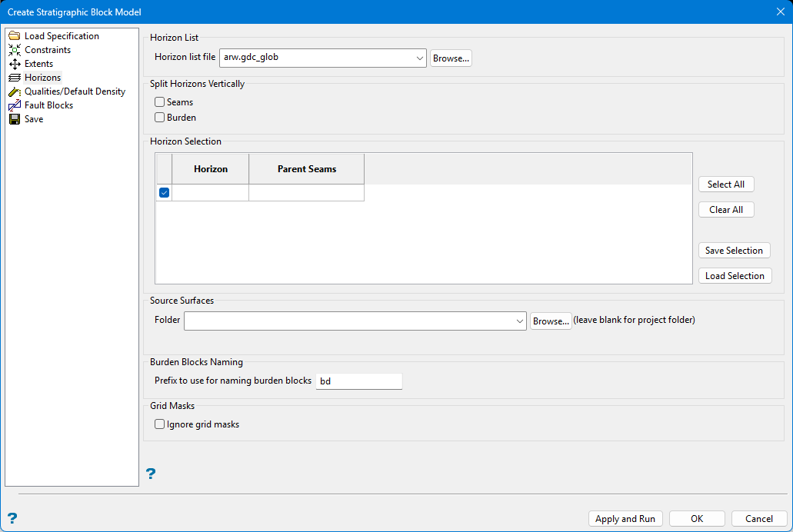Toggle the Ignore grid masks checkbox
This screenshot has height=532, width=793.
pyautogui.click(x=160, y=424)
